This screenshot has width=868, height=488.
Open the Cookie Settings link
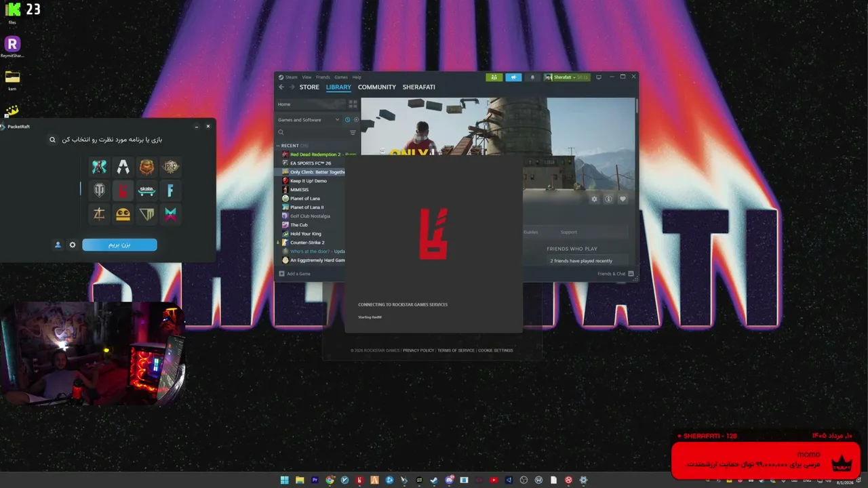coord(496,350)
